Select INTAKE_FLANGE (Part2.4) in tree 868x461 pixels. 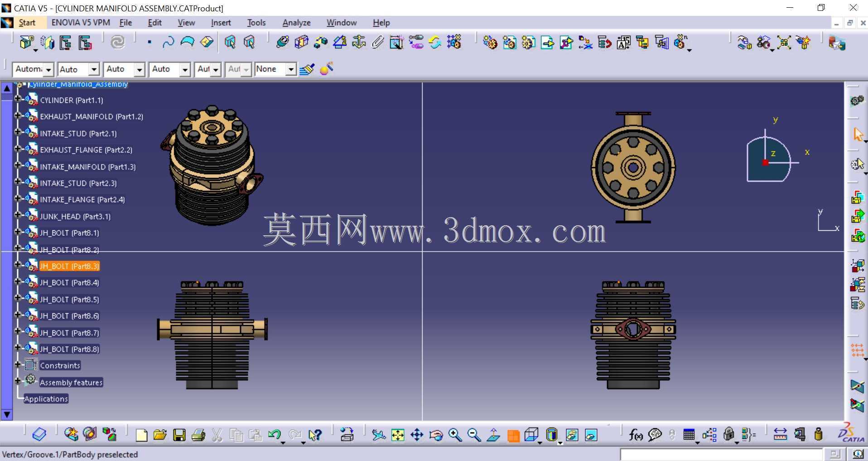pos(82,200)
